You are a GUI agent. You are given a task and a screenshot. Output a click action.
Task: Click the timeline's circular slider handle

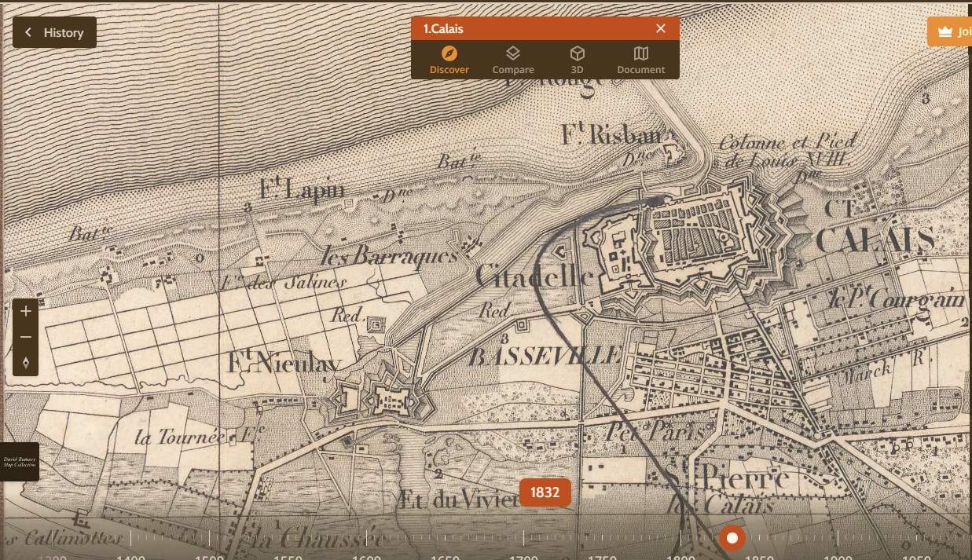732,538
